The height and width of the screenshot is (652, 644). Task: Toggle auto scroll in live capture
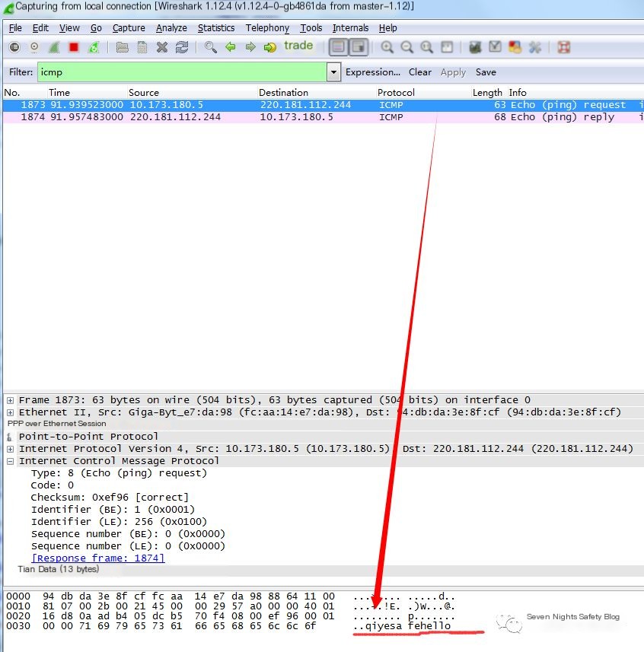tap(359, 47)
